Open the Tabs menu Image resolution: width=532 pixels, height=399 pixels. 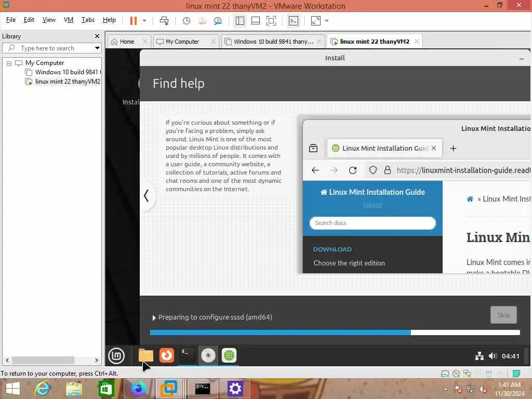(88, 20)
